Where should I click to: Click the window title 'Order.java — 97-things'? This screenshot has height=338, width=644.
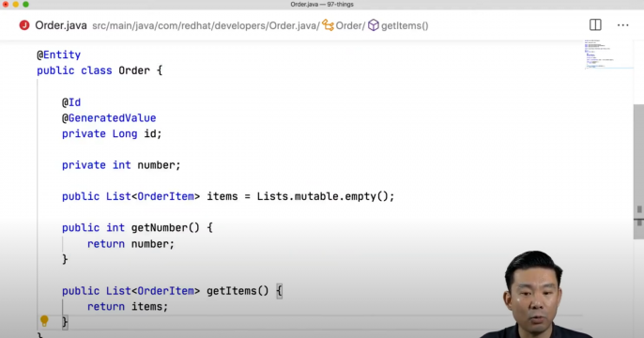(x=322, y=5)
